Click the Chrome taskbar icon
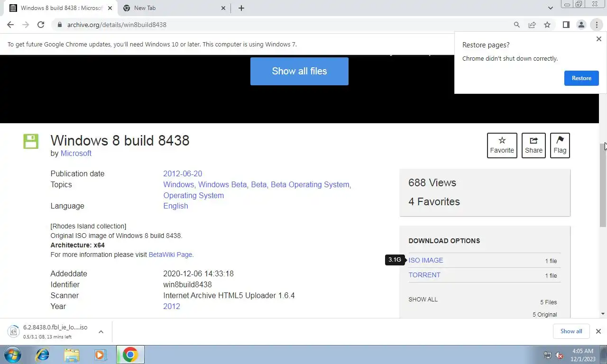607x364 pixels. click(x=130, y=355)
